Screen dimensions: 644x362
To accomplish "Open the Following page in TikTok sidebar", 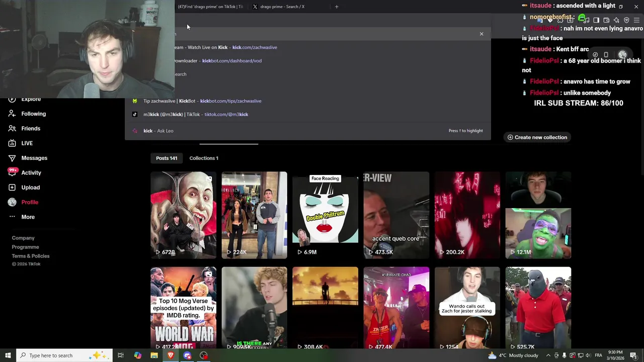I will coord(27,114).
